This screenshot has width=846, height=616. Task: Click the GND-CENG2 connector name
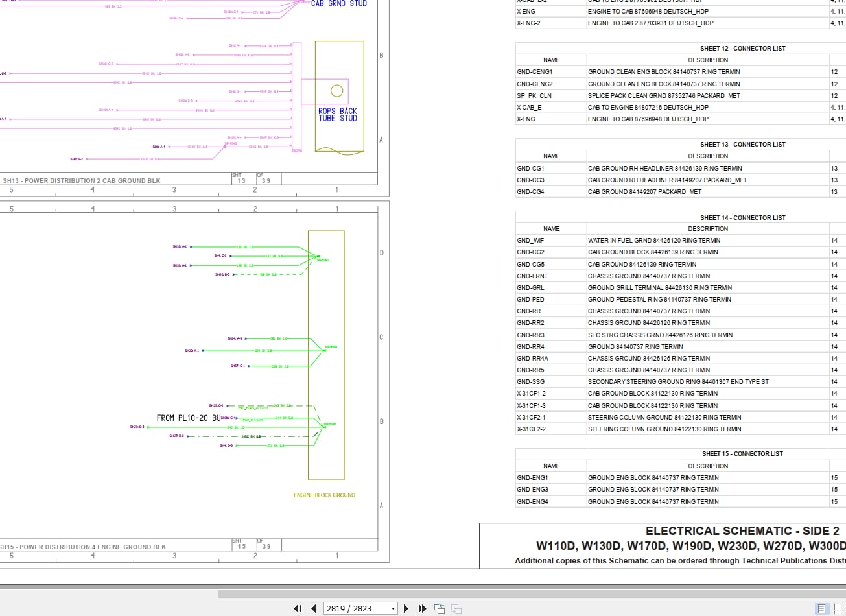534,84
